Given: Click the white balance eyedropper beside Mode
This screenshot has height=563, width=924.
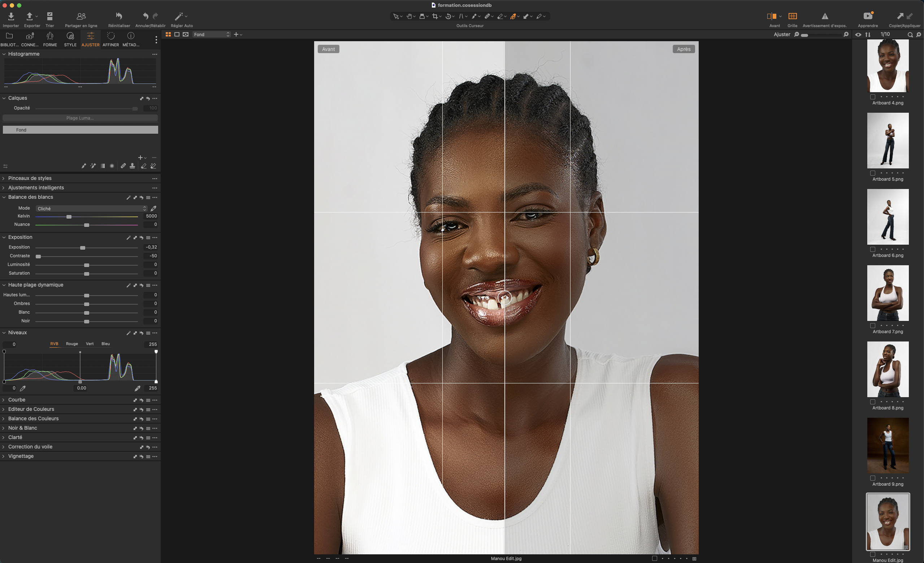Looking at the screenshot, I should (153, 208).
